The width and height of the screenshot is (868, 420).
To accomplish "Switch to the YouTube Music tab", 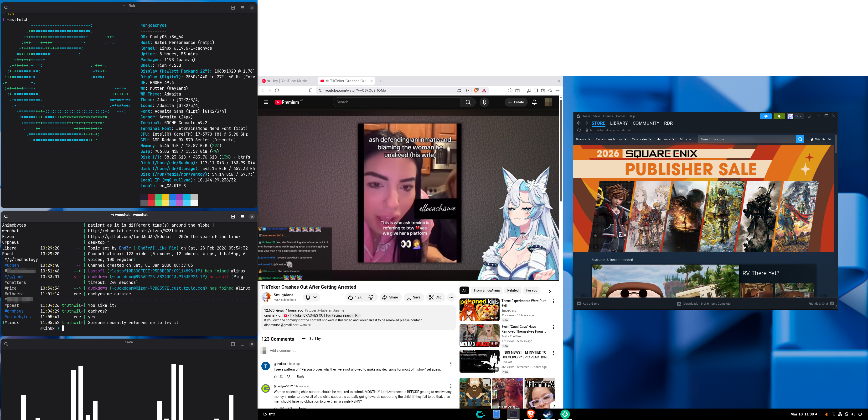I will tap(289, 81).
